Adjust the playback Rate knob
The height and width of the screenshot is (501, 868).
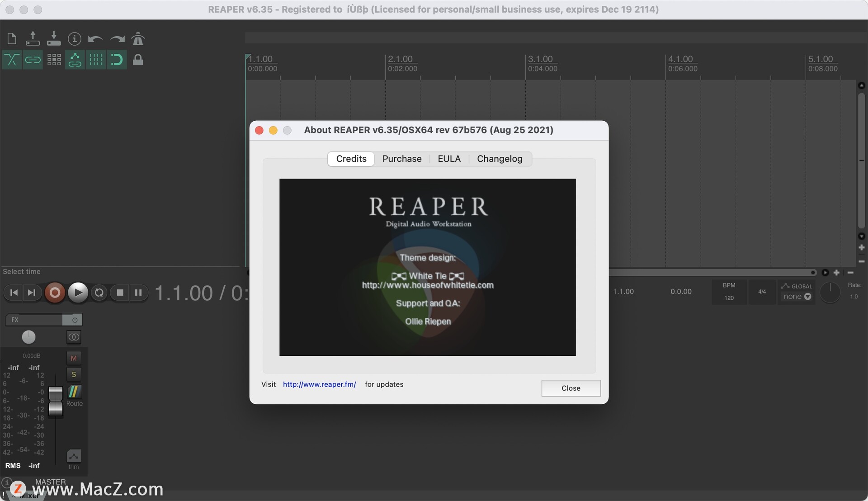830,293
